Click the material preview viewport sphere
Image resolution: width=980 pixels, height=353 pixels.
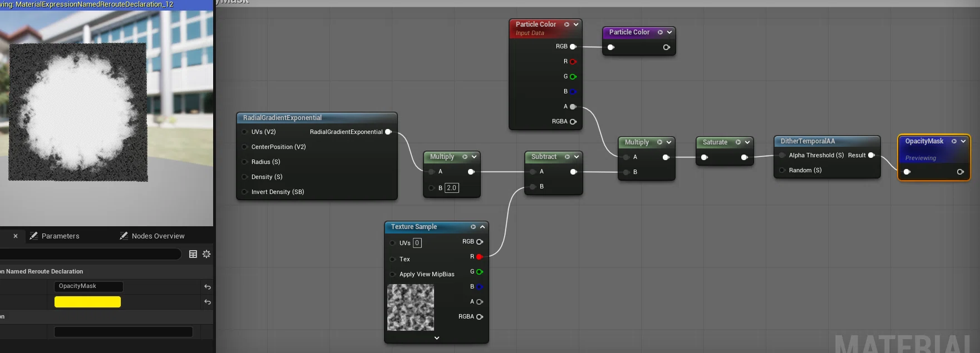pyautogui.click(x=78, y=112)
